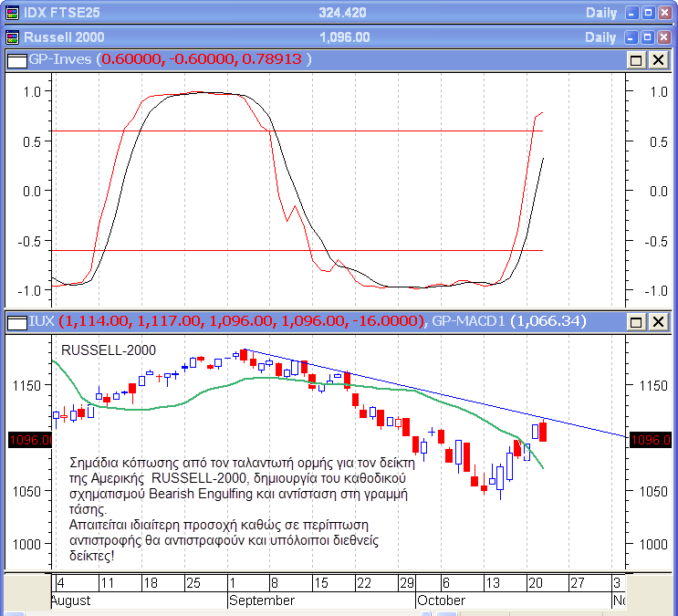Close the GP-Inves indicator panel

pos(657,59)
